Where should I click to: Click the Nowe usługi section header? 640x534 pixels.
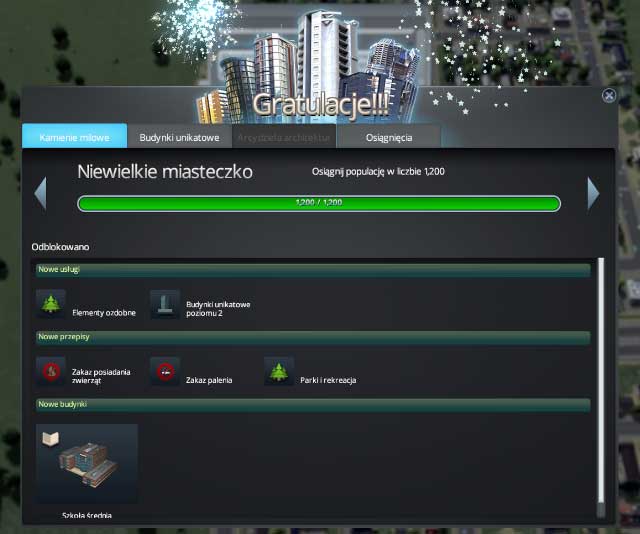[312, 270]
